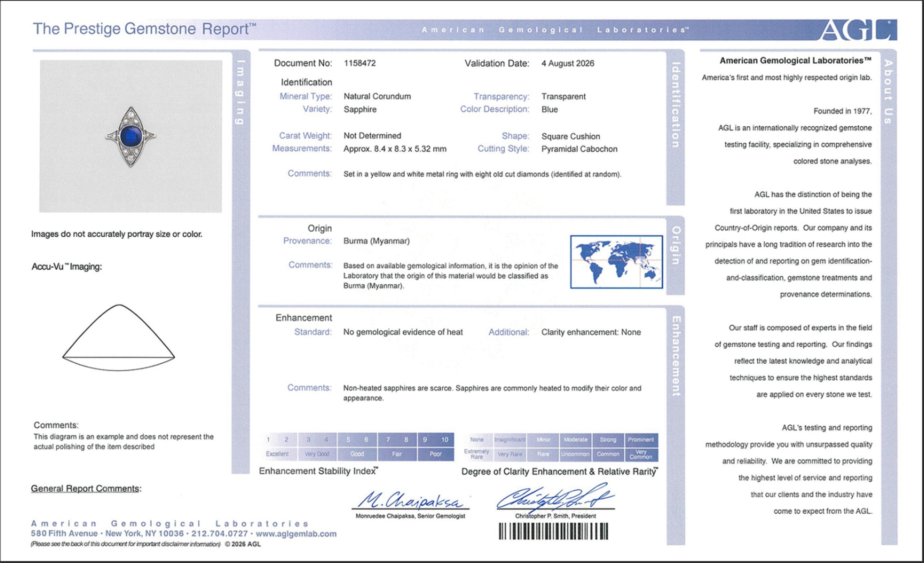Open the sapphire ring photograph
Viewport: 924px width, 563px height.
coord(131,136)
